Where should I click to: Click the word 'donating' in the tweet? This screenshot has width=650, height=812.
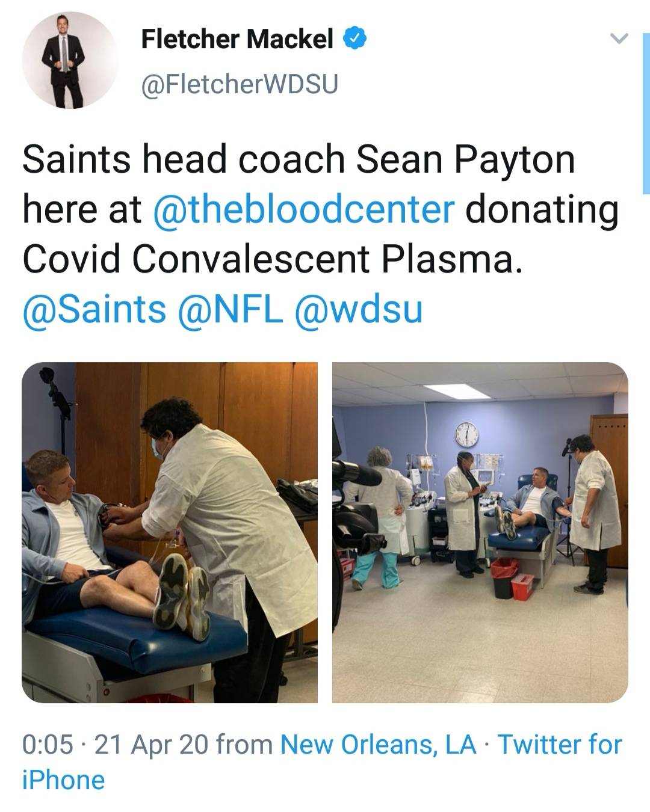(x=542, y=209)
